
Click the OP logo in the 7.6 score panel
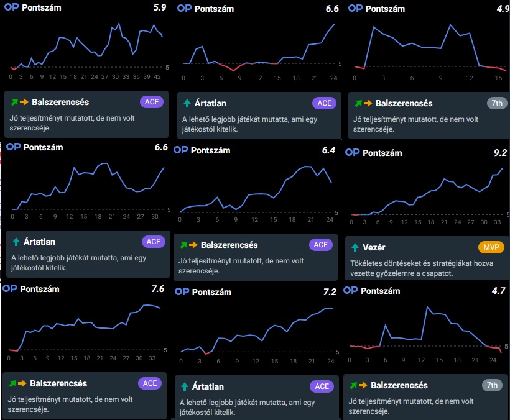point(10,289)
